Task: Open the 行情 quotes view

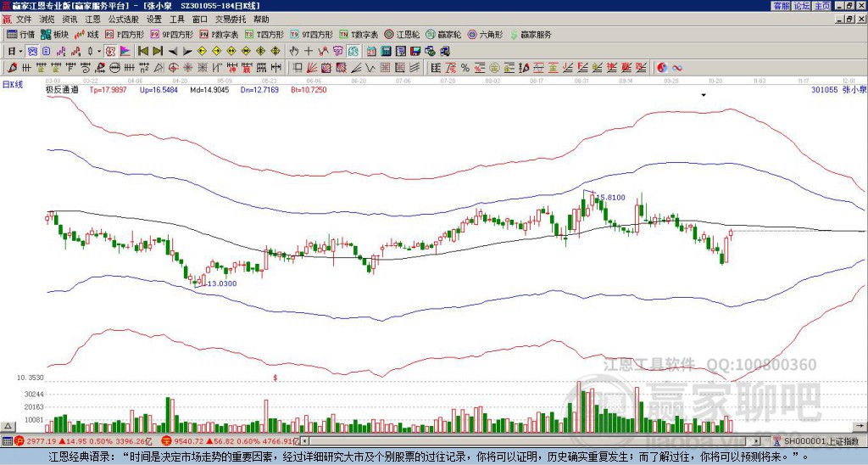Action: (x=20, y=34)
